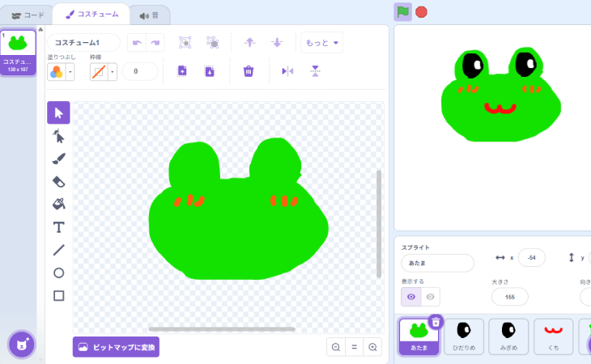Image resolution: width=591 pixels, height=364 pixels.
Task: Select the Line tool
Action: click(x=58, y=250)
